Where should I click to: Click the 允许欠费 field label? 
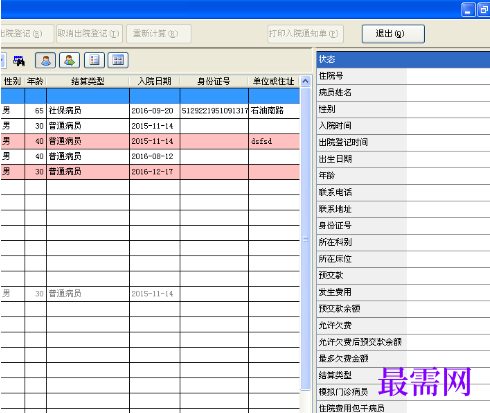tap(335, 325)
